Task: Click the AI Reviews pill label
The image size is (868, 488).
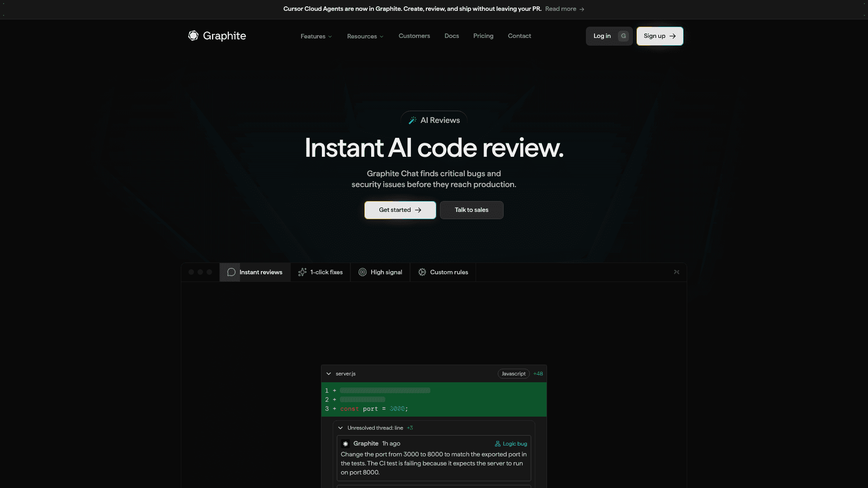Action: pyautogui.click(x=440, y=120)
